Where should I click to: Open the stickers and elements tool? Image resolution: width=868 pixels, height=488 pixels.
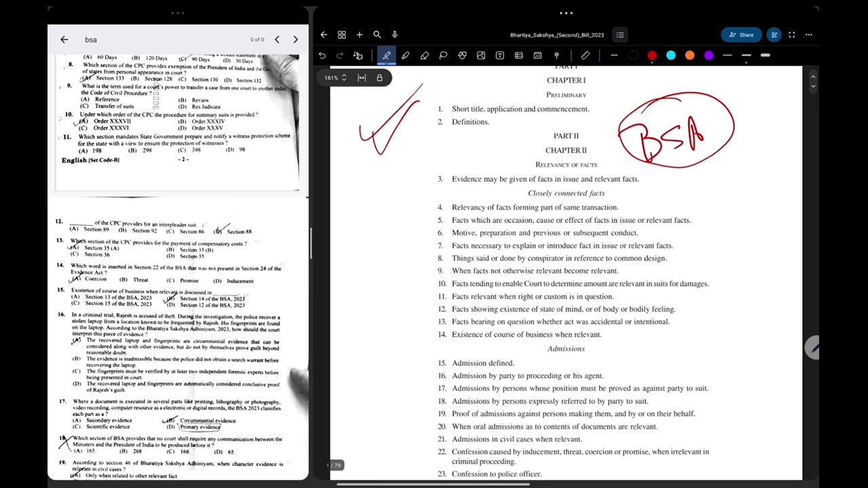(x=538, y=56)
